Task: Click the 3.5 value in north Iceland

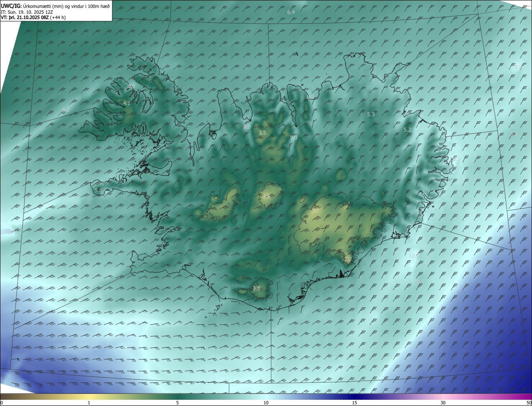Action: [x=262, y=133]
